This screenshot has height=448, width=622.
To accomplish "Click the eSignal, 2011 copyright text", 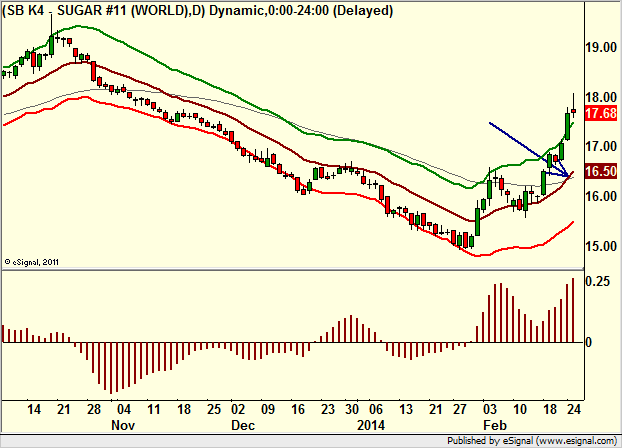I will point(32,262).
